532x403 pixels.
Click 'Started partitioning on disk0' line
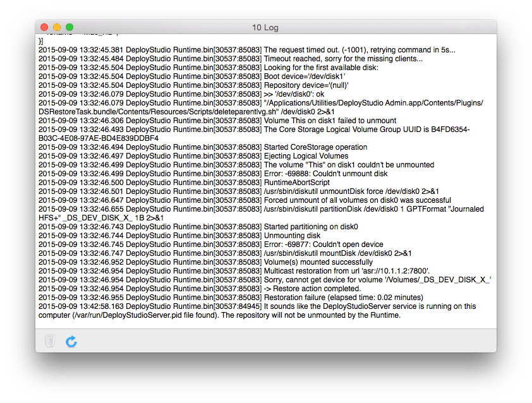[x=198, y=226]
